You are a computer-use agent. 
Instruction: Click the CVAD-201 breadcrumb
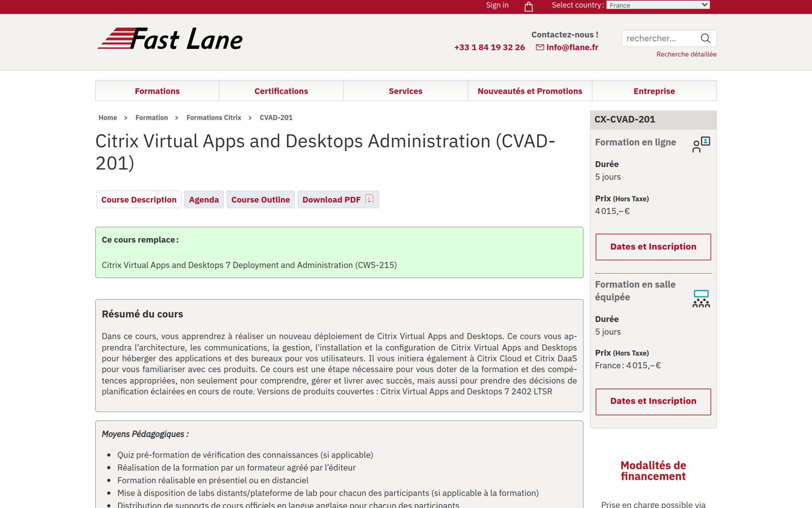tap(276, 117)
